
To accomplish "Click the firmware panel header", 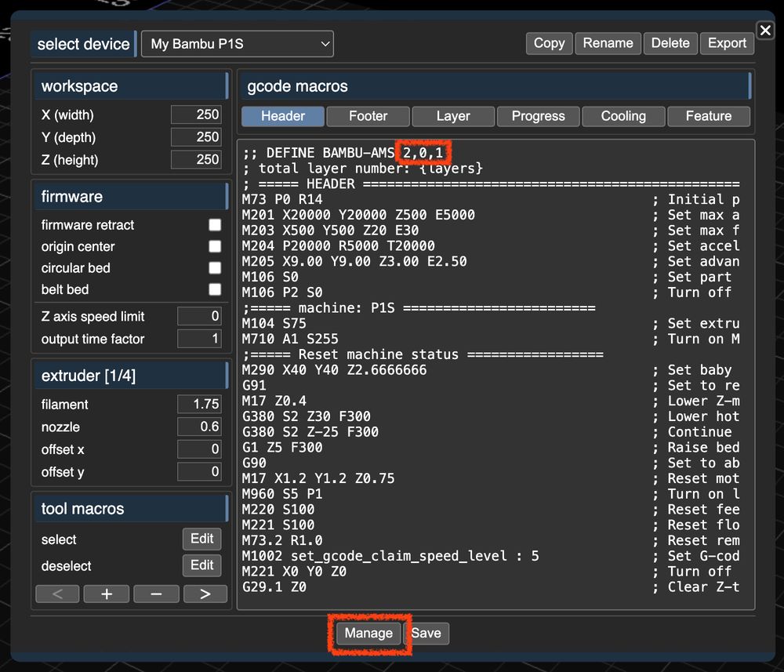I will coord(132,197).
